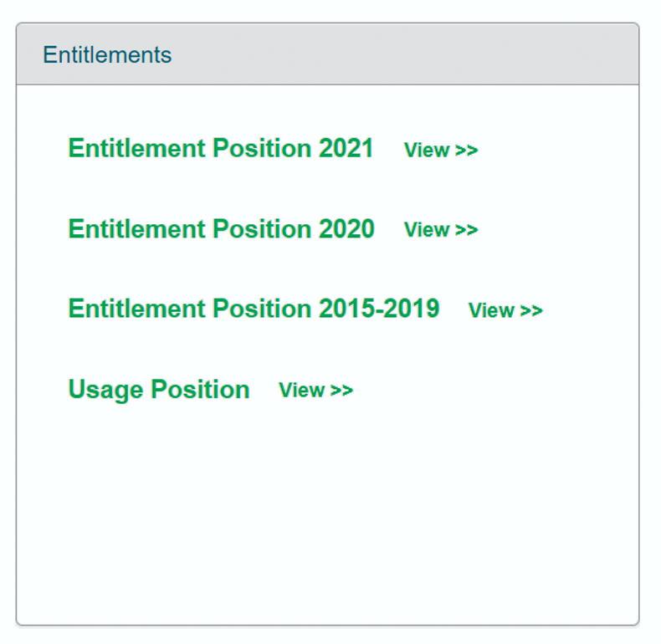Open the Entitlement Position 2021 View link
The width and height of the screenshot is (661, 644).
pos(440,151)
